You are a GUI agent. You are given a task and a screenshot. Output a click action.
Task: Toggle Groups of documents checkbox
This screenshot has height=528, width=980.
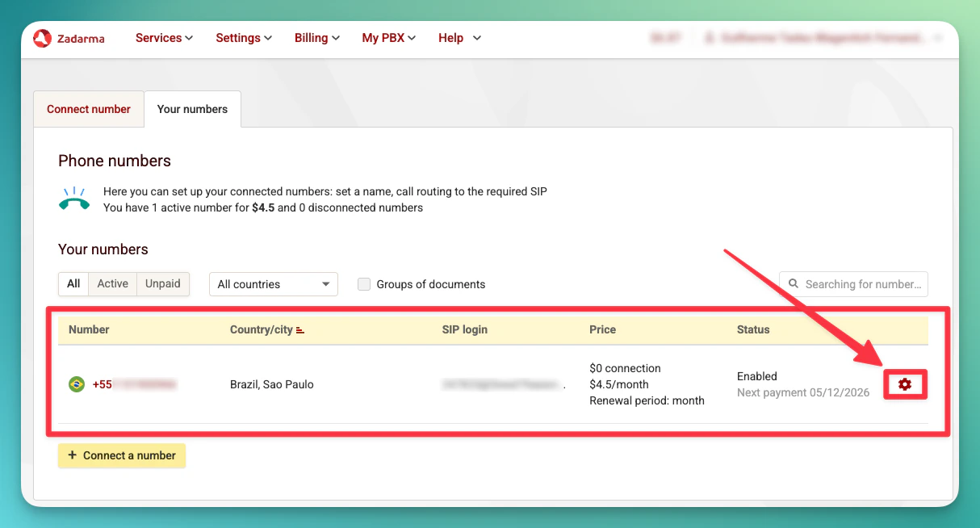(364, 284)
